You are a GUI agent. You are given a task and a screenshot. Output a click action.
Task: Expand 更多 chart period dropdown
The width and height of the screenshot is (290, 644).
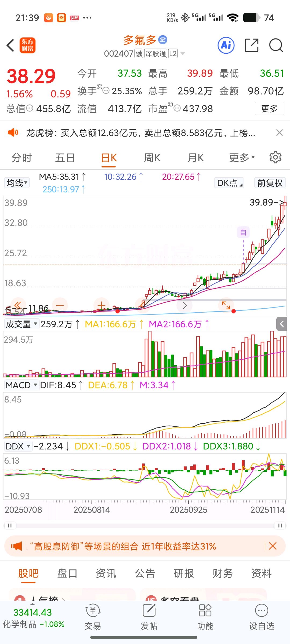242,158
